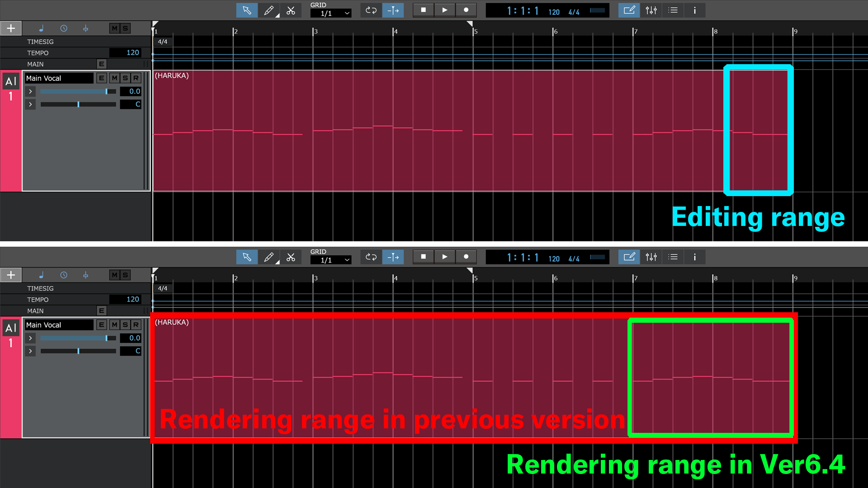
Task: Select the Scissors tool
Action: (291, 10)
